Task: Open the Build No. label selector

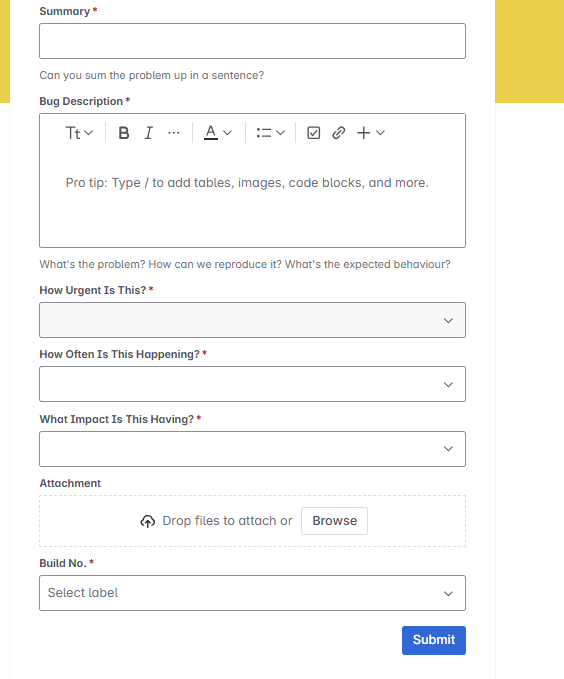Action: click(253, 593)
